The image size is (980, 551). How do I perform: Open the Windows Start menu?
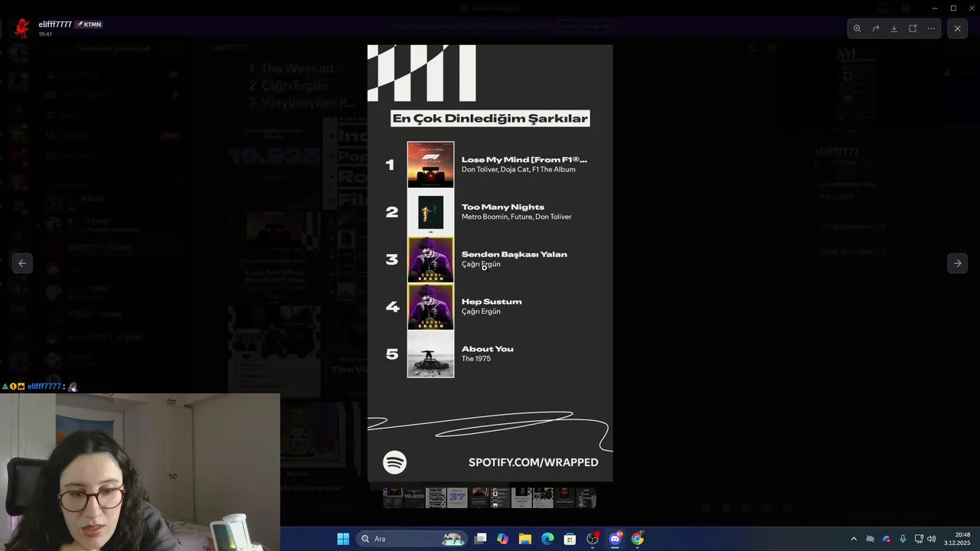point(343,539)
